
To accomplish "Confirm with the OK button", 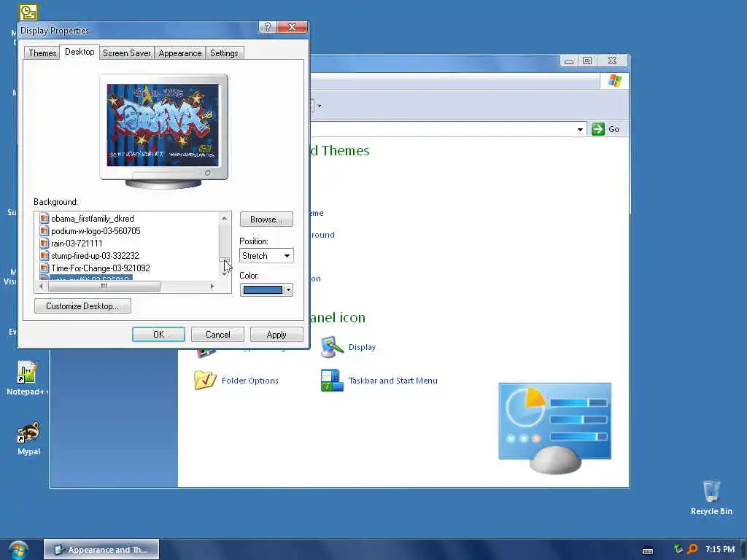I will point(158,334).
